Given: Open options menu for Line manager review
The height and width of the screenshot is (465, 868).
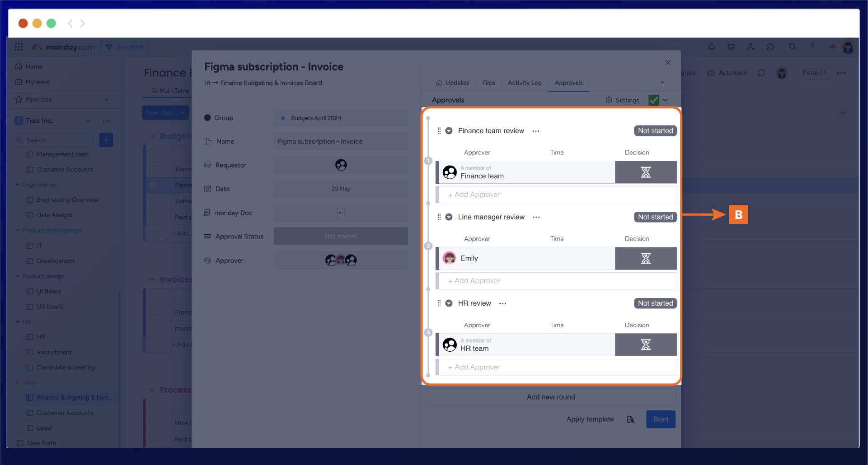Looking at the screenshot, I should click(x=536, y=217).
